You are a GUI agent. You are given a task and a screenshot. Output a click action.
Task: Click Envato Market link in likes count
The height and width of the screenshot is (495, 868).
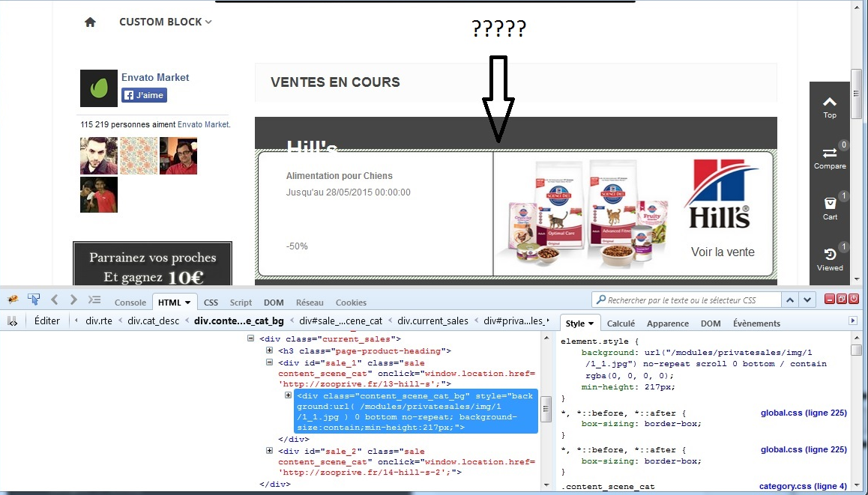(202, 124)
